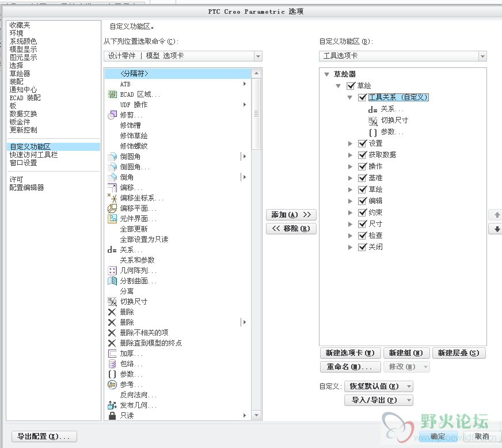Uncheck the 约束 checkbox

(x=363, y=212)
